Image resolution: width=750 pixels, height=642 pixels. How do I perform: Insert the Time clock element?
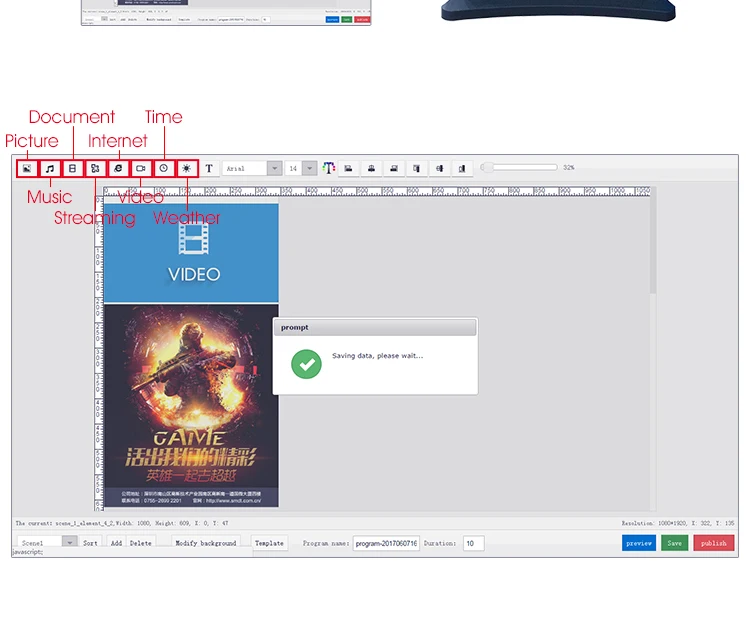click(x=164, y=168)
